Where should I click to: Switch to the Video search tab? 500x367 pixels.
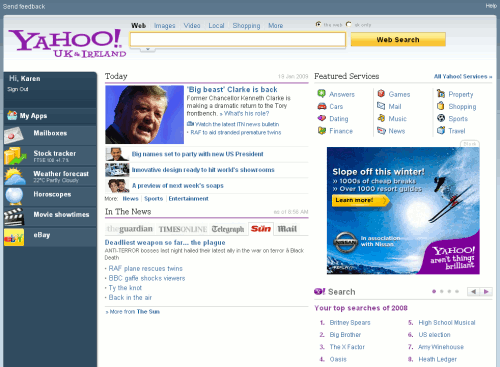tap(192, 26)
